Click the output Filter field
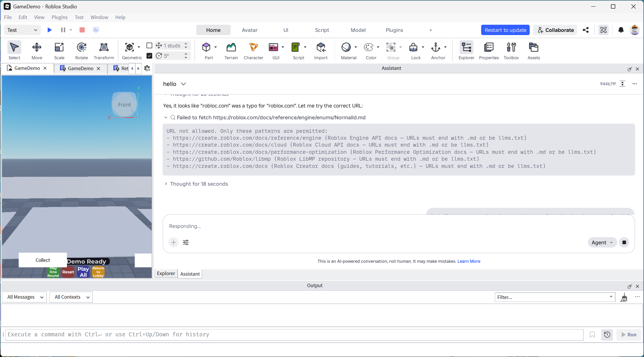The image size is (644, 357). [555, 297]
